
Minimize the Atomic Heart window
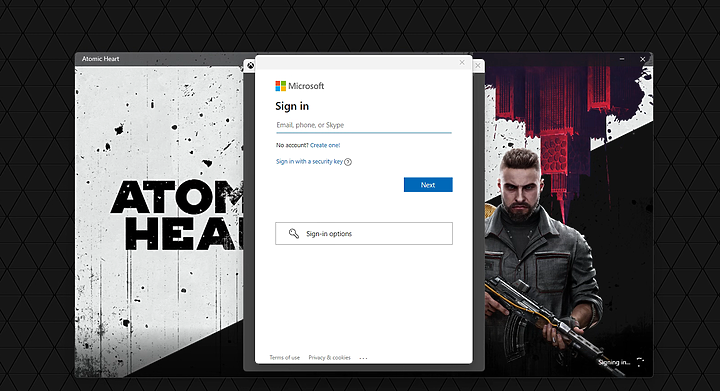click(x=622, y=59)
